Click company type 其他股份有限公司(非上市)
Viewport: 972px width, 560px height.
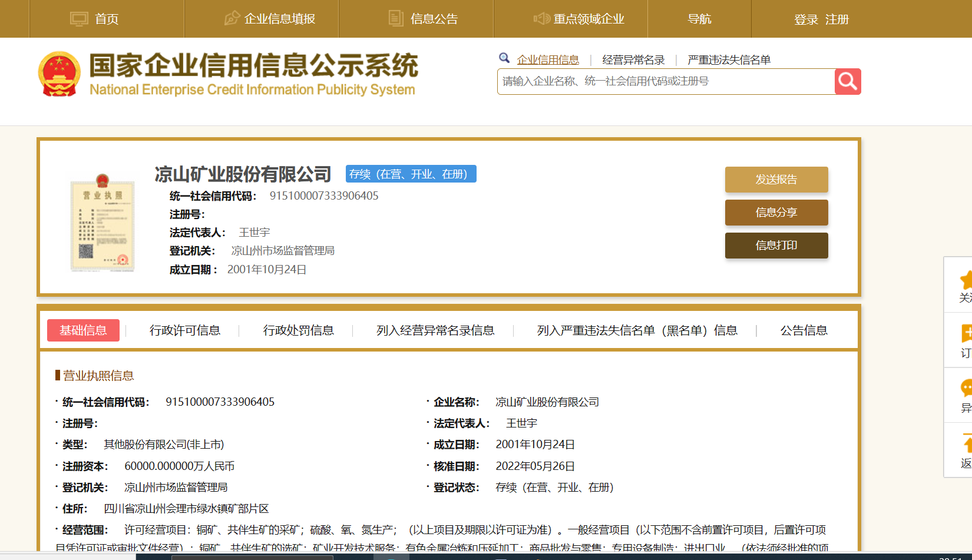[x=164, y=444]
